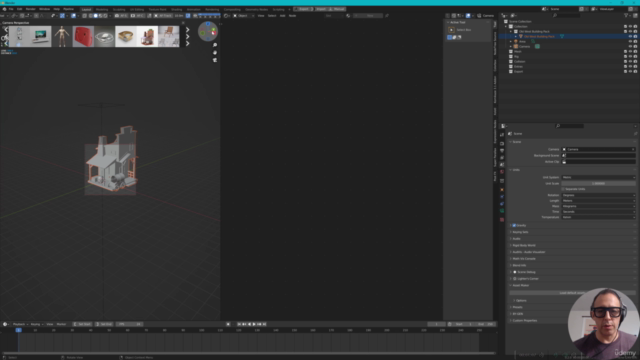The image size is (640, 360).
Task: Open the Unit System dropdown
Action: pyautogui.click(x=599, y=178)
